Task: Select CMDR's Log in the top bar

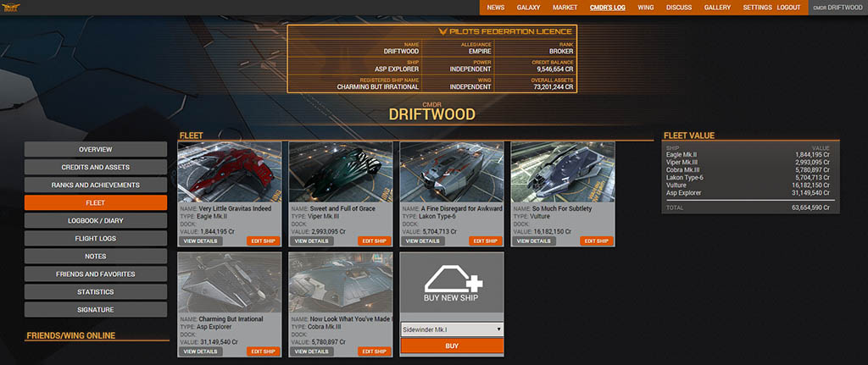Action: 607,8
